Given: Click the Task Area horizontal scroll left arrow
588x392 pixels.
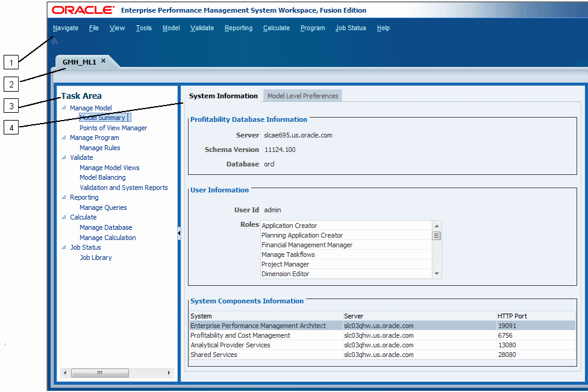Looking at the screenshot, I should [65, 373].
